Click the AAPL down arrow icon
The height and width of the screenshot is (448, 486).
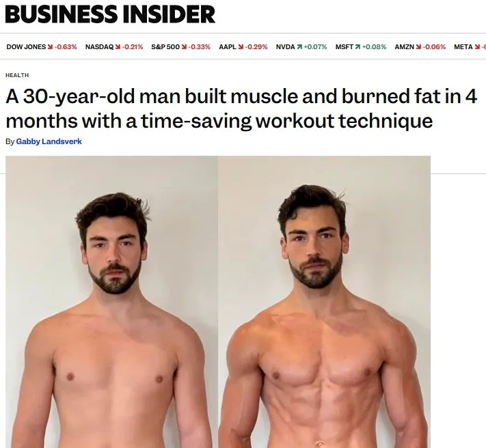pyautogui.click(x=241, y=46)
